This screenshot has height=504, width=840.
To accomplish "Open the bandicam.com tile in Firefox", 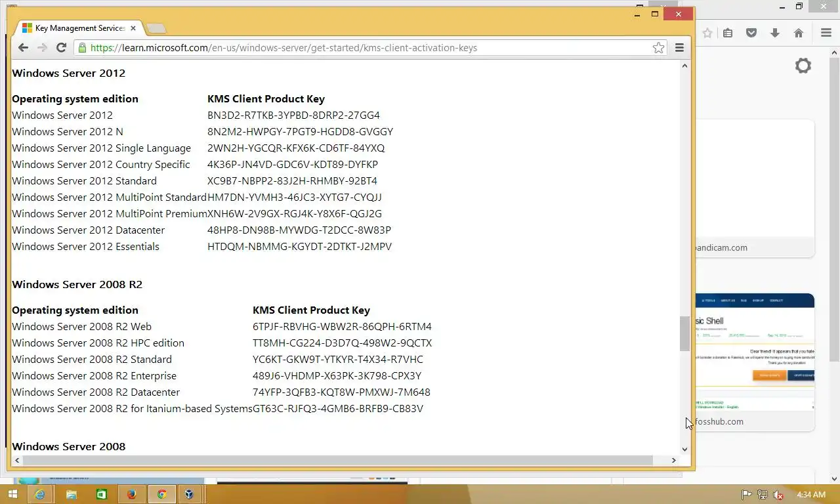I will 755,188.
